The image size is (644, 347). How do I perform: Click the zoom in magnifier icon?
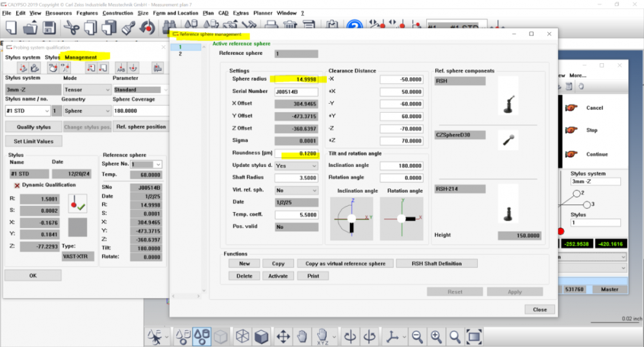(x=436, y=337)
